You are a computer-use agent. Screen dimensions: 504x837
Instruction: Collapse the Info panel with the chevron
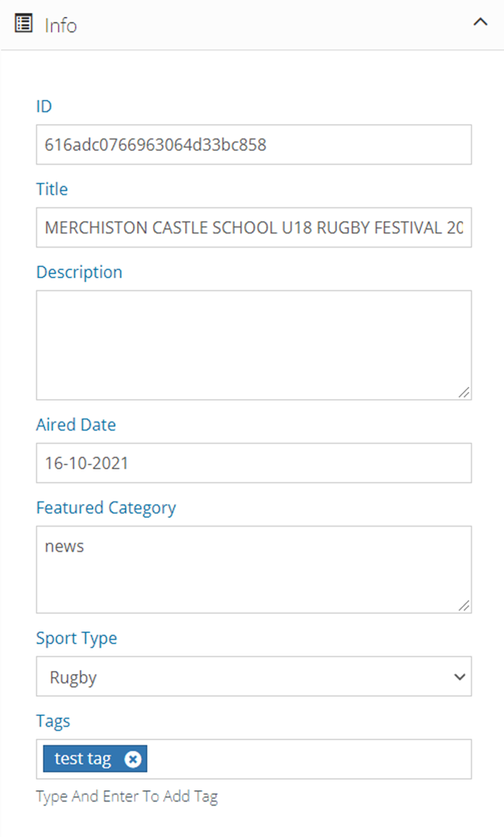pos(480,23)
